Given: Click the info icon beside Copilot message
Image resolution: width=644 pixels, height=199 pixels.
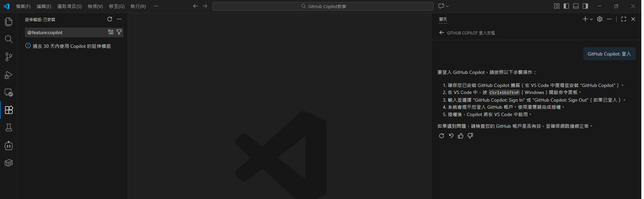Looking at the screenshot, I should coord(28,46).
